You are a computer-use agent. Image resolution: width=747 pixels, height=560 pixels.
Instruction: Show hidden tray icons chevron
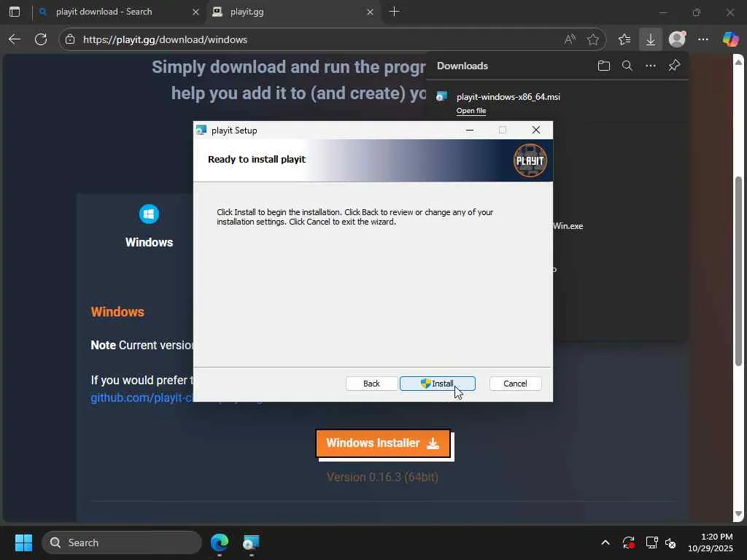coord(605,542)
